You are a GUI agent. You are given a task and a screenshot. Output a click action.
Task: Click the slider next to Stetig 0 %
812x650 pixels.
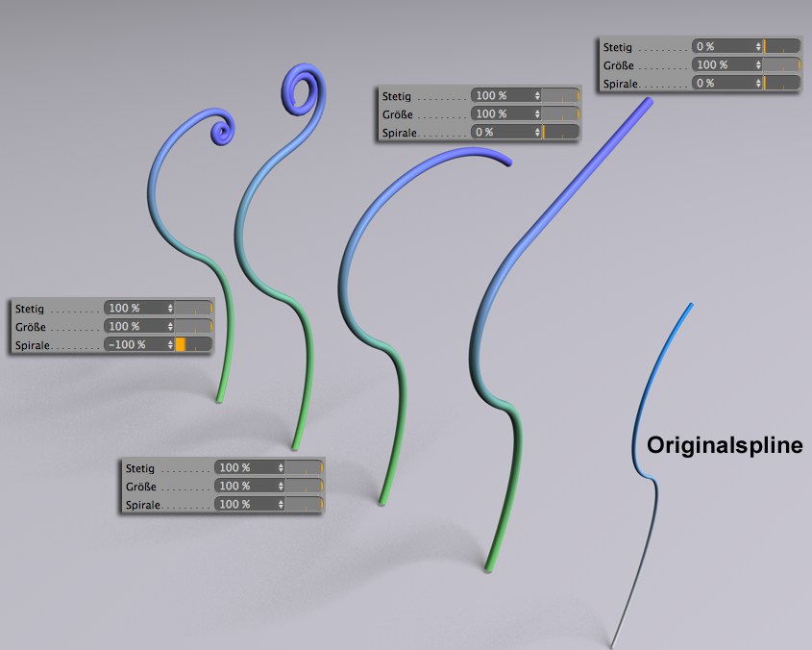pos(782,47)
